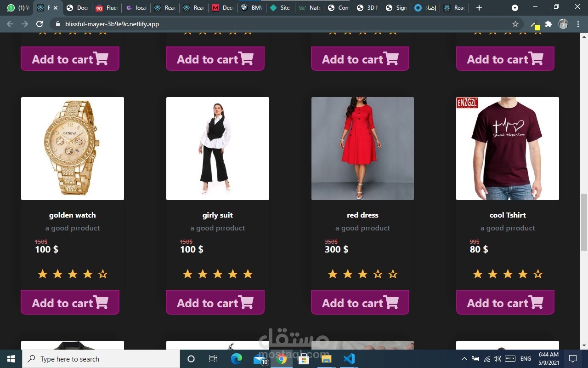Bookmark this page with the star icon

point(514,24)
